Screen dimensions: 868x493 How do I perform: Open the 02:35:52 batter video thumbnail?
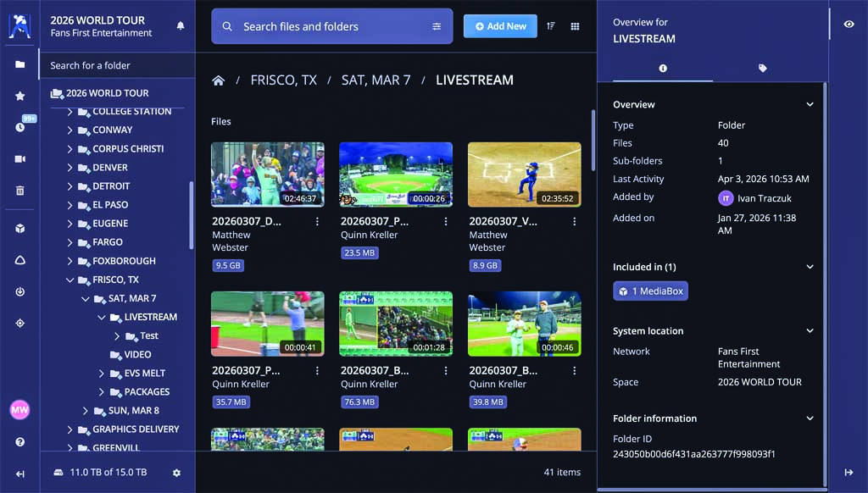524,174
